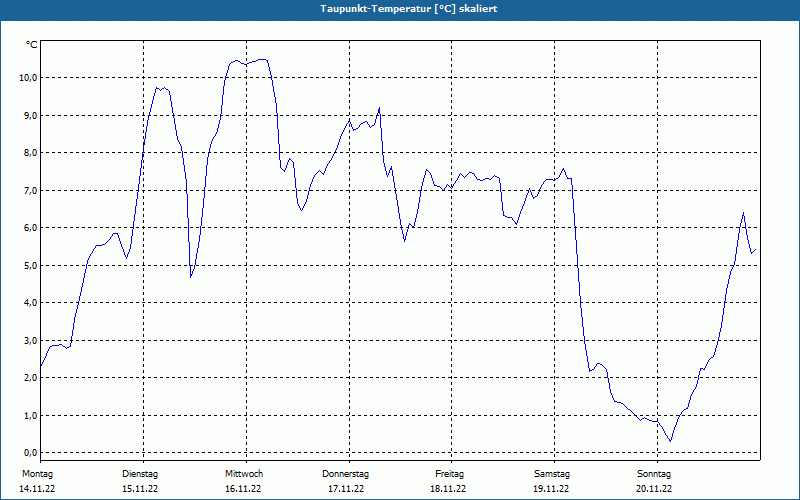
Task: Click the '15.11.22' date label
Action: tap(140, 489)
